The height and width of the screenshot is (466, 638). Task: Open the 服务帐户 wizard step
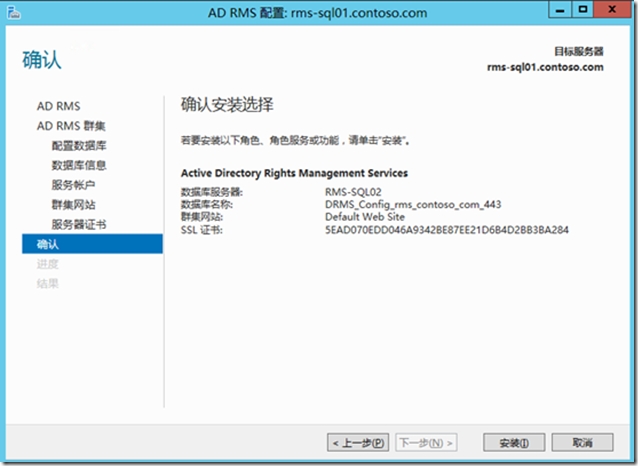click(x=73, y=185)
